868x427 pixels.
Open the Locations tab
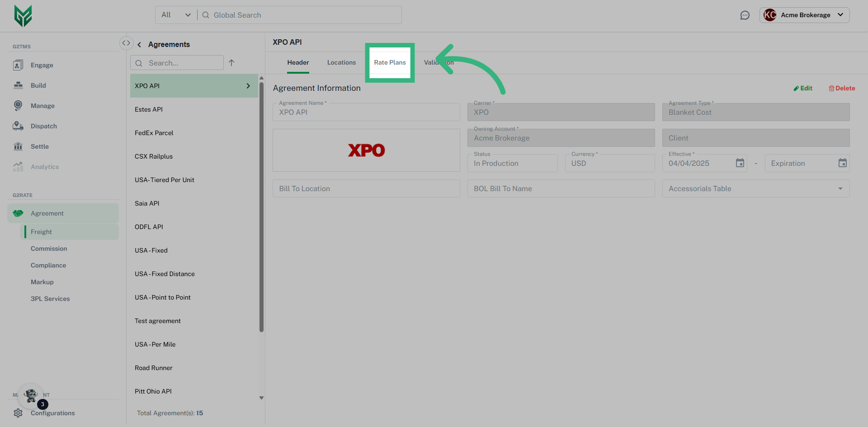pos(341,62)
